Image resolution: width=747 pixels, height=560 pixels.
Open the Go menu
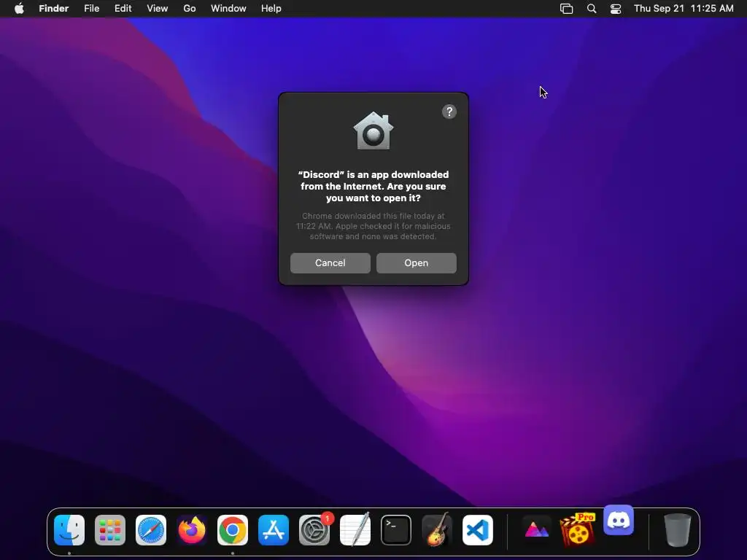[190, 8]
